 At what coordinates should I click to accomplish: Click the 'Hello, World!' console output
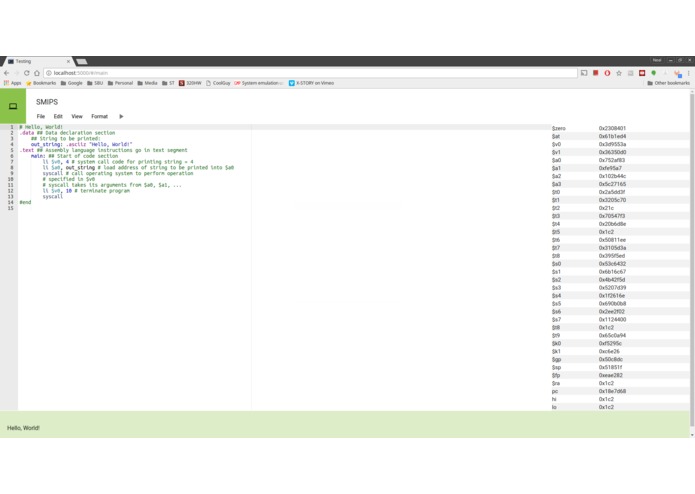[x=23, y=428]
